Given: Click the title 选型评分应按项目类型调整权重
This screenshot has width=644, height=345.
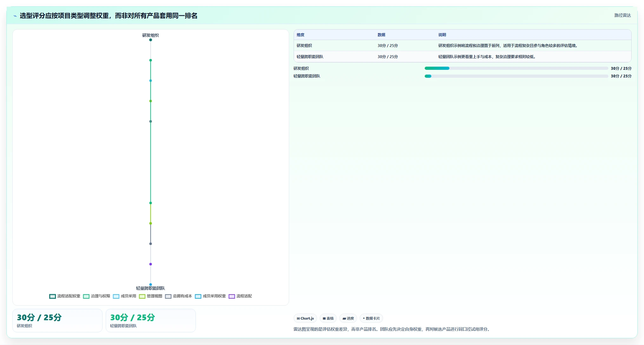Looking at the screenshot, I should [x=109, y=16].
